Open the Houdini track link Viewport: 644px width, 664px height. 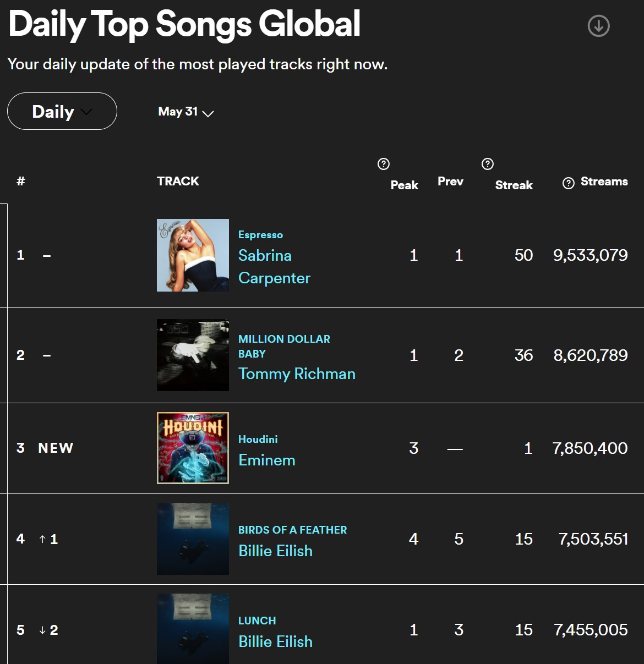click(x=258, y=440)
